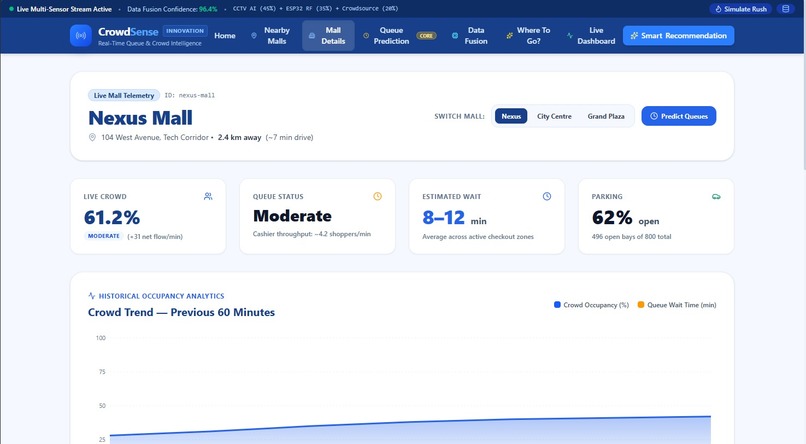This screenshot has width=806, height=444.
Task: Click the Predict Queues button
Action: (679, 116)
